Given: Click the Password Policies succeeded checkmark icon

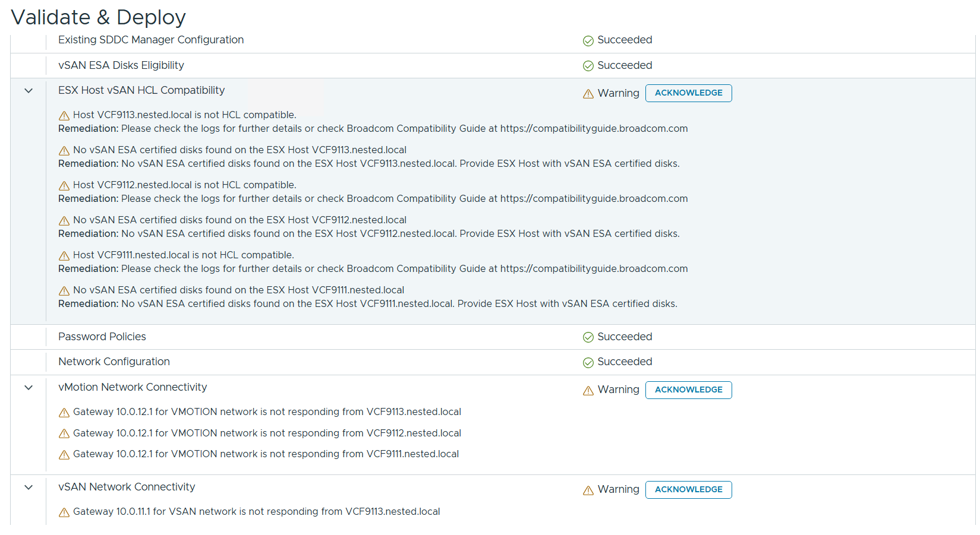Looking at the screenshot, I should click(588, 337).
